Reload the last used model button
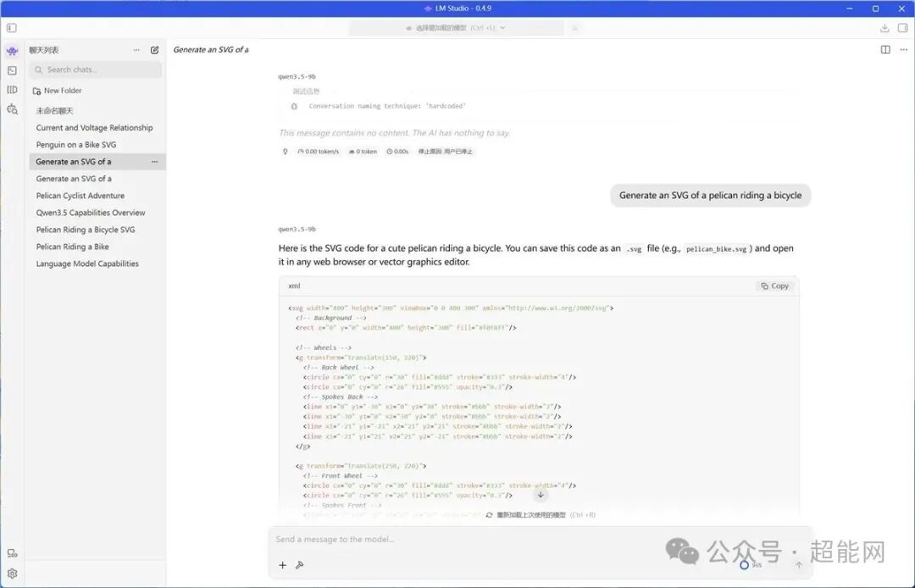Viewport: 915px width, 588px height. pos(541,515)
